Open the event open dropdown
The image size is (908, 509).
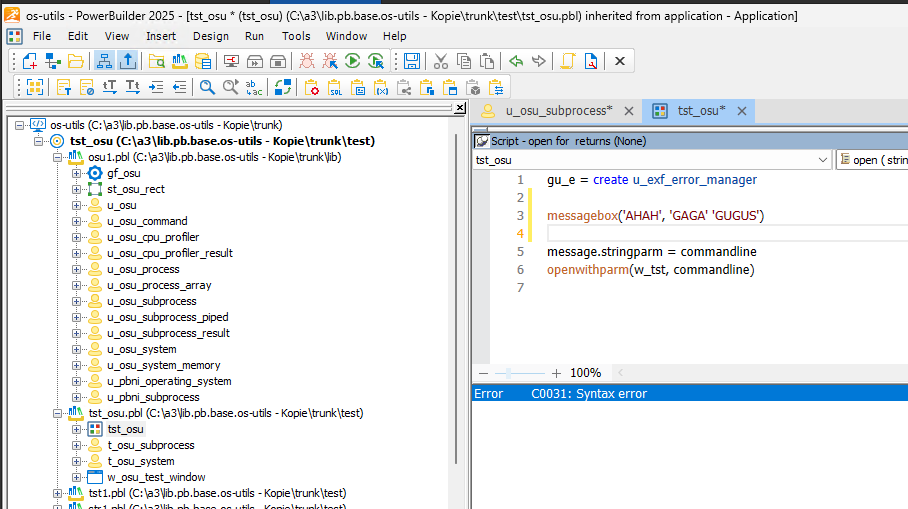pos(873,160)
